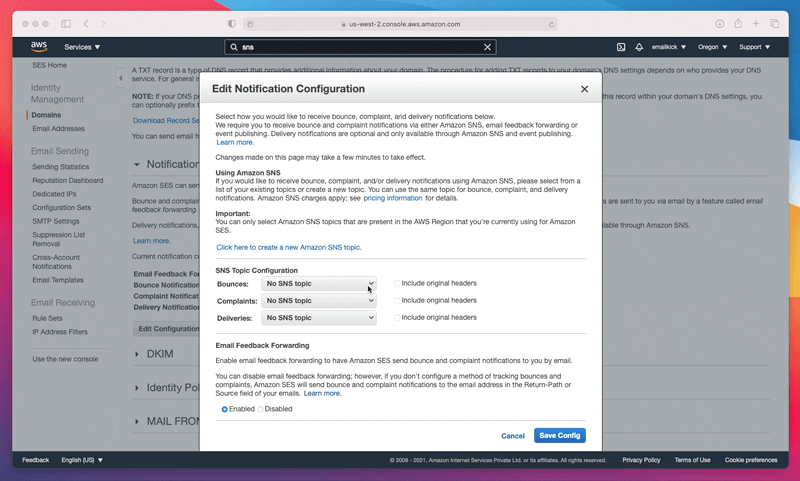The width and height of the screenshot is (800, 481).
Task: Toggle the Safari sidebar icon
Action: click(x=66, y=23)
